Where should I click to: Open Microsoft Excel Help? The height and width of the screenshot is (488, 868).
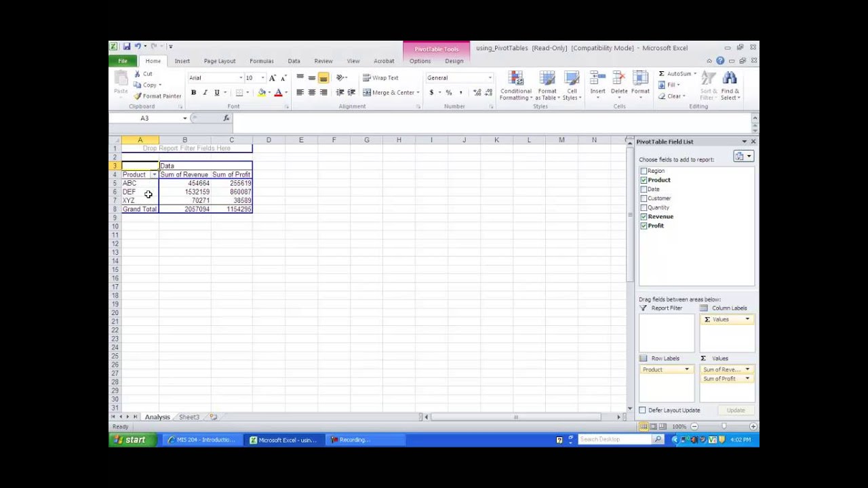point(720,61)
